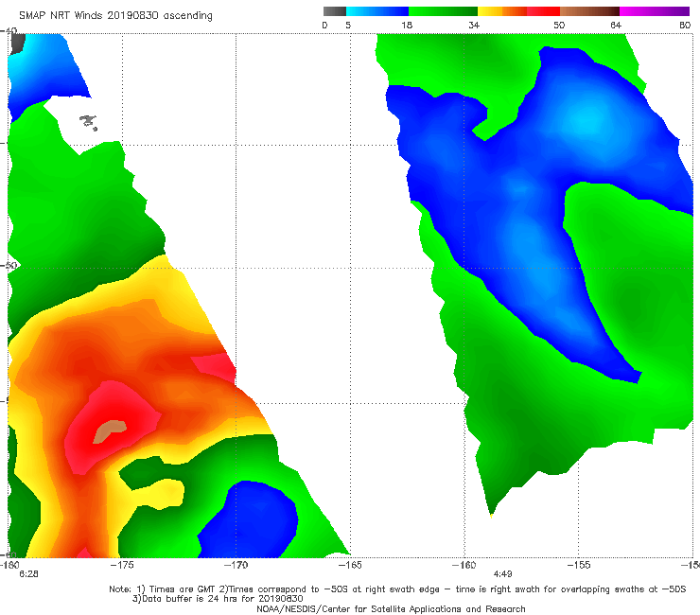Click the longitude label '-155'

pos(579,565)
